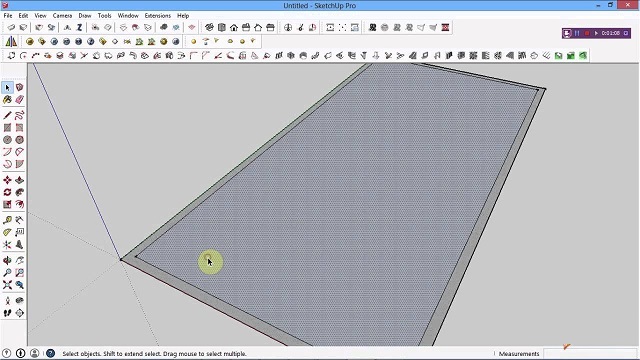Select the Push/Pull tool
Screen dimensions: 640x360
(x=19, y=180)
